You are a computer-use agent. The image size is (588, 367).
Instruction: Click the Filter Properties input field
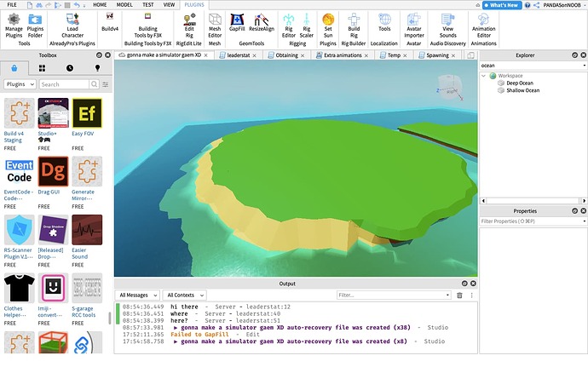[x=533, y=221]
